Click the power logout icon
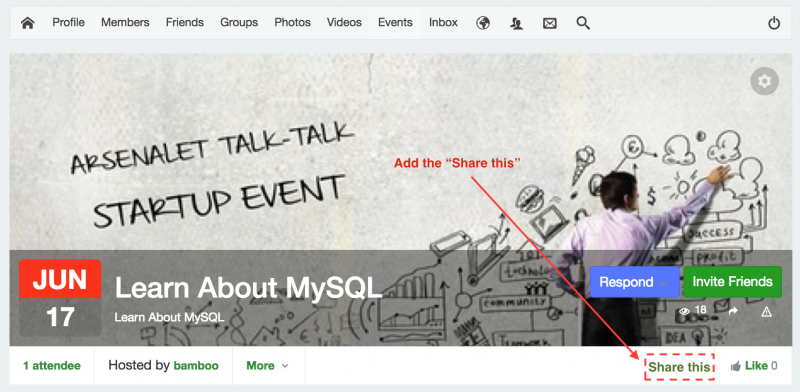800x392 pixels. pos(774,23)
